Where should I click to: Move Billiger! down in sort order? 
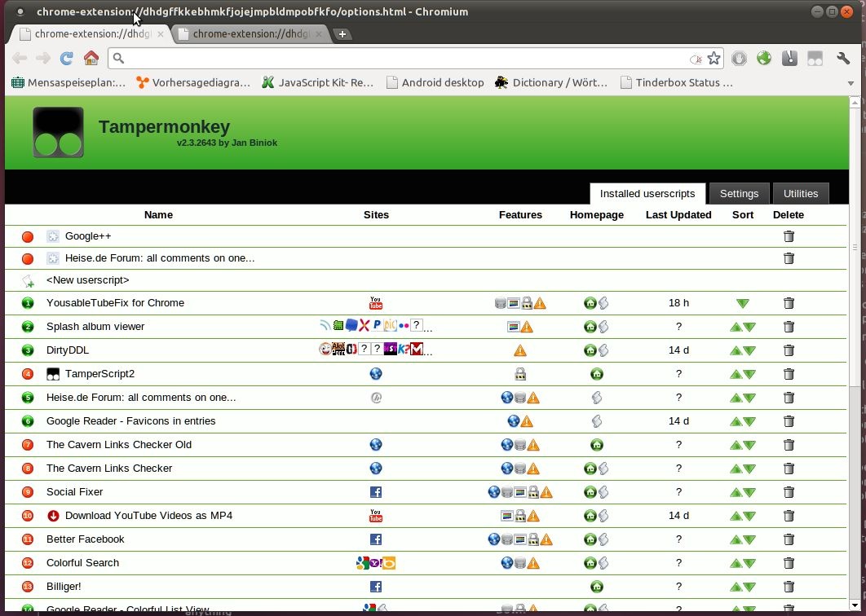click(749, 587)
